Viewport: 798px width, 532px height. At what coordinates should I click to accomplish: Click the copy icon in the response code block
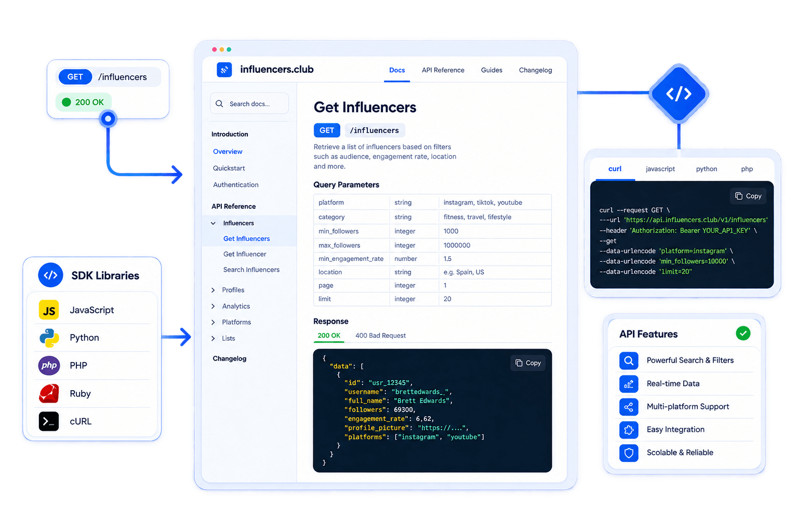[518, 363]
